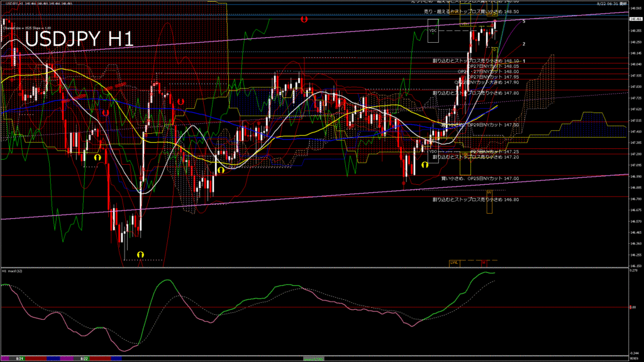Image resolution: width=644 pixels, height=362 pixels.
Task: Select the 148.50 stop-loss buy level label
Action: pos(465,12)
